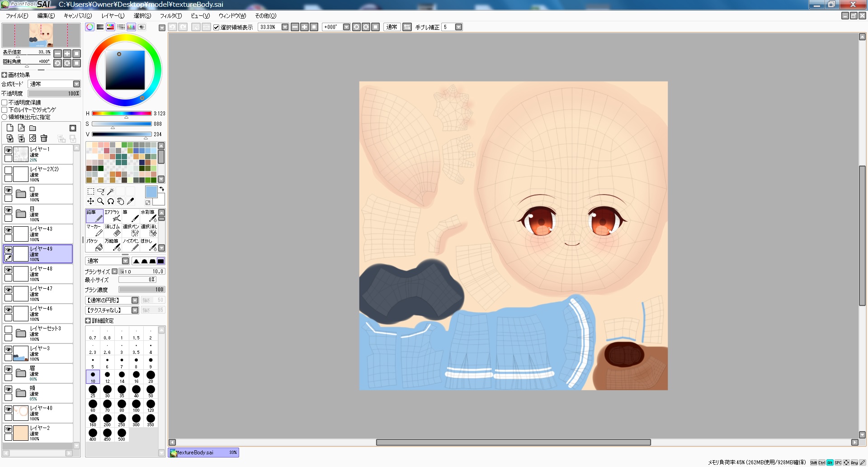Select the 水彩筆 watercolor brush tool
The height and width of the screenshot is (467, 868).
click(148, 216)
